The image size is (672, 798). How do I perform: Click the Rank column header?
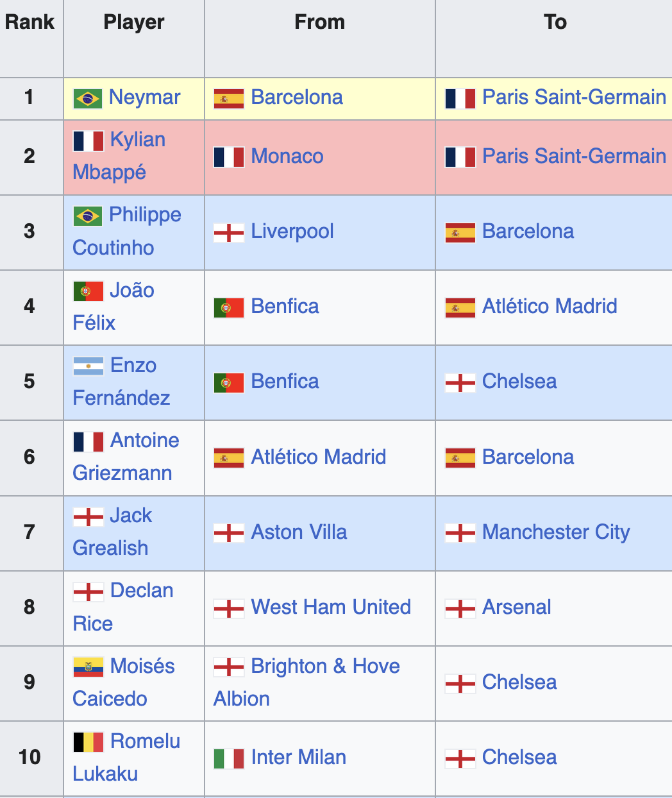tap(30, 22)
